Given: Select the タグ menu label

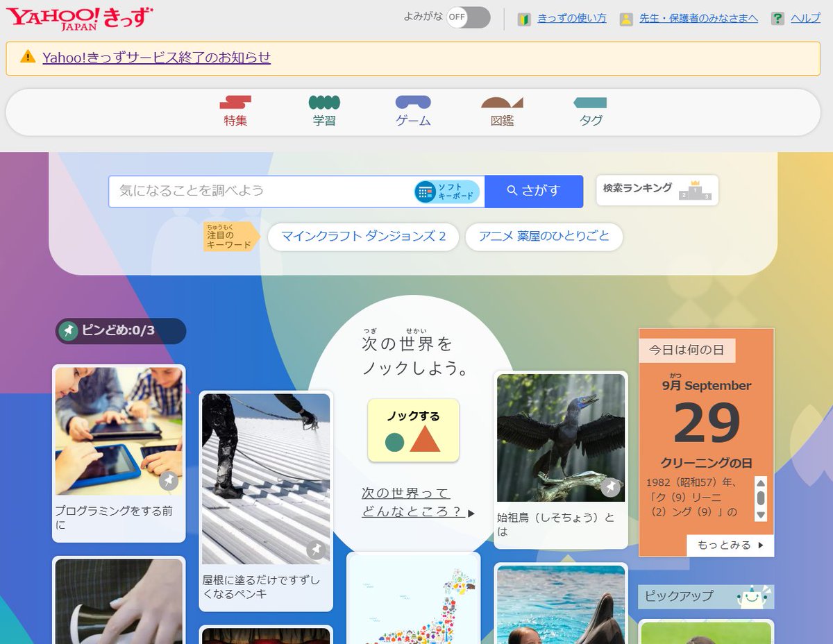Looking at the screenshot, I should coord(591,121).
